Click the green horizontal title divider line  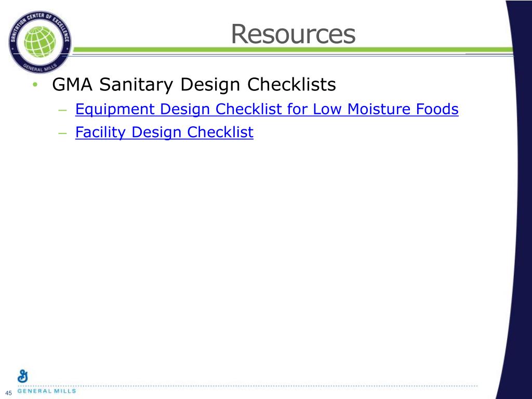coord(293,49)
